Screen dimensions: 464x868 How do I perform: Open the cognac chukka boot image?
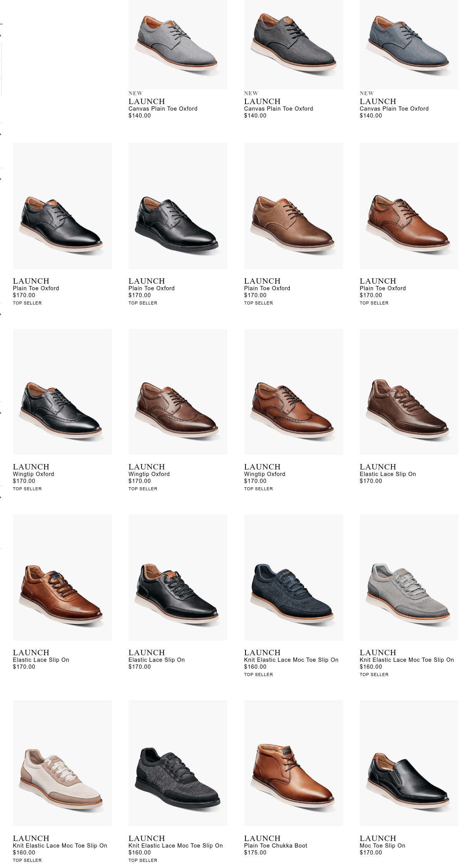pos(293,763)
